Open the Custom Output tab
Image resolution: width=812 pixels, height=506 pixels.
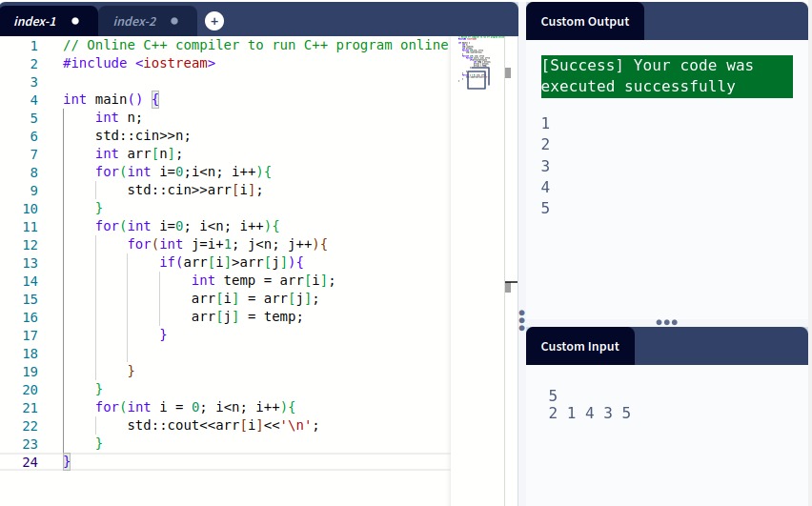584,21
